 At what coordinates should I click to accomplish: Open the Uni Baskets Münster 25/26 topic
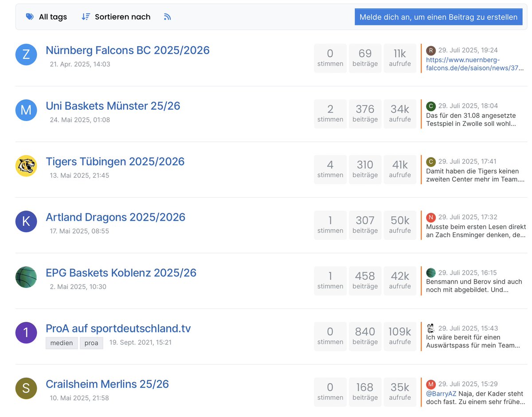coord(113,106)
